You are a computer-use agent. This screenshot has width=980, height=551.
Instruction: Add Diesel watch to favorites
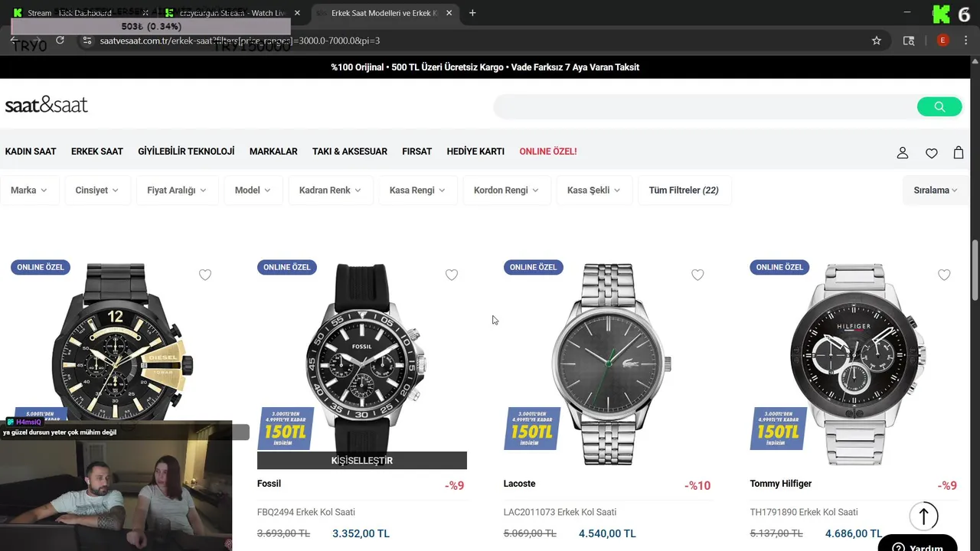click(x=205, y=275)
